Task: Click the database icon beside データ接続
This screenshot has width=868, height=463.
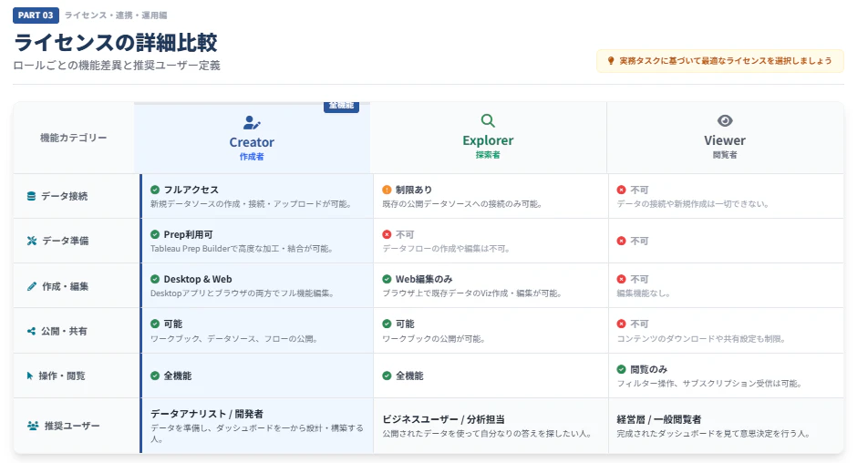Action: tap(32, 196)
